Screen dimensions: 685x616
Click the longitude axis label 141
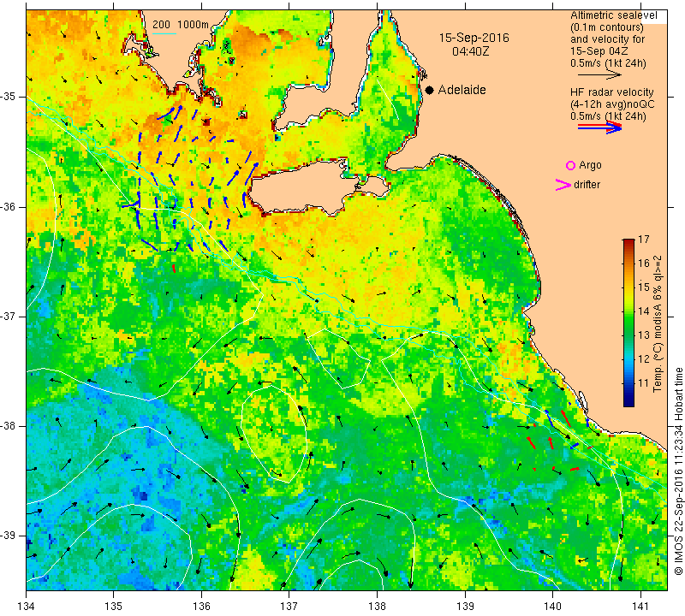[640, 607]
